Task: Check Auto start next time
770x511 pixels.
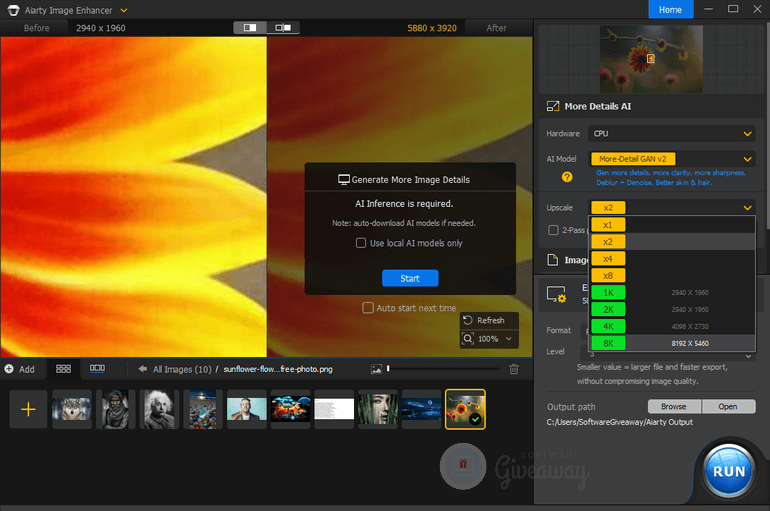Action: (x=368, y=308)
